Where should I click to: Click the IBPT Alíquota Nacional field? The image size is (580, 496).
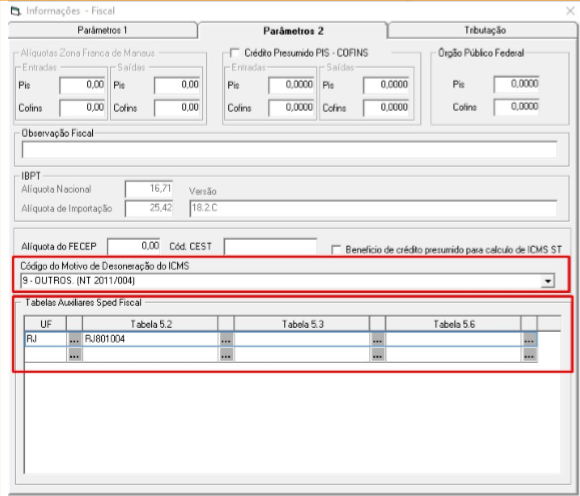pyautogui.click(x=149, y=189)
